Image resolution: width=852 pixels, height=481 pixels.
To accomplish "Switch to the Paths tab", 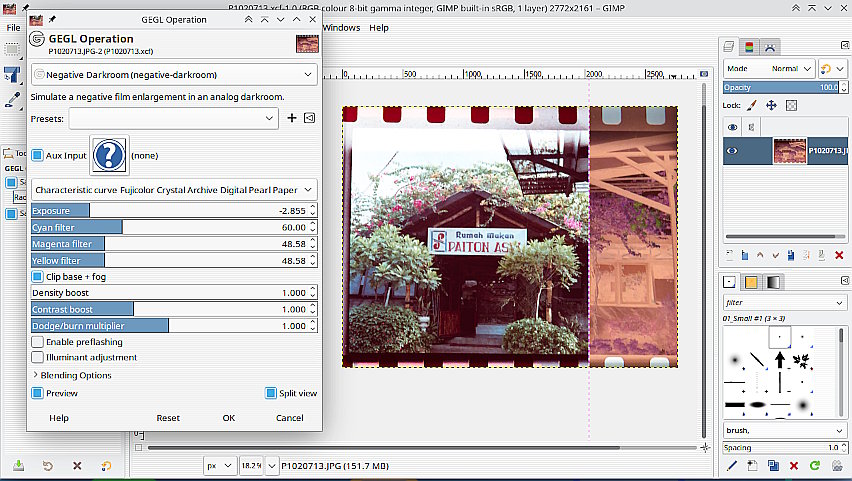I will coord(770,47).
